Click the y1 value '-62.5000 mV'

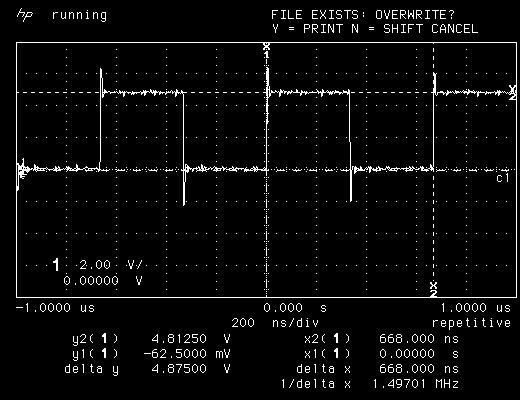[x=187, y=353]
